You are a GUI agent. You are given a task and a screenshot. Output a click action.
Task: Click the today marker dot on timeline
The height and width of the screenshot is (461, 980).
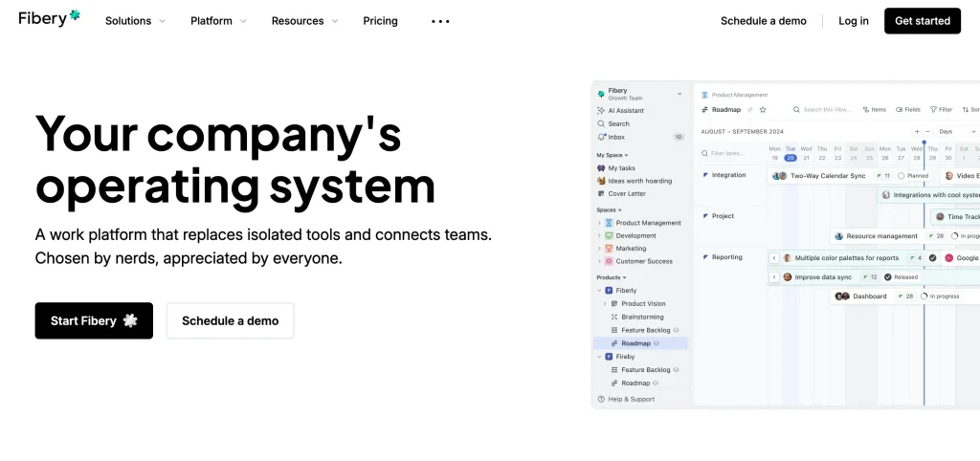coord(924,143)
